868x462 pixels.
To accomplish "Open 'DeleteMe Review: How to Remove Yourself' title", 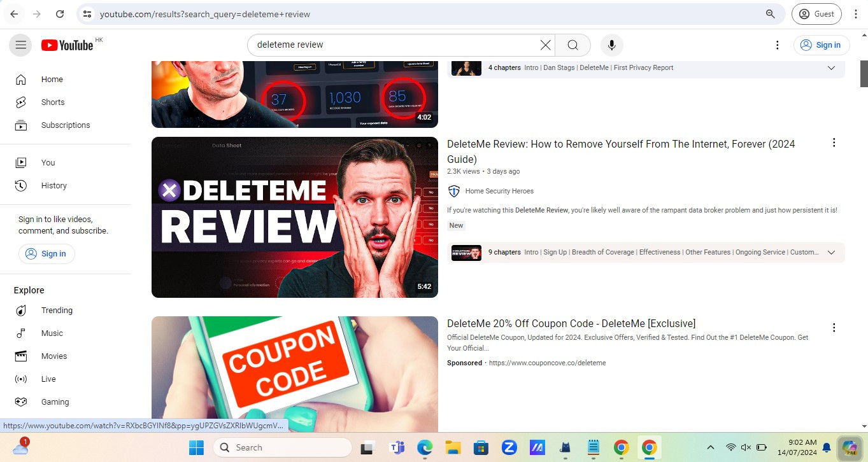I will click(x=621, y=151).
